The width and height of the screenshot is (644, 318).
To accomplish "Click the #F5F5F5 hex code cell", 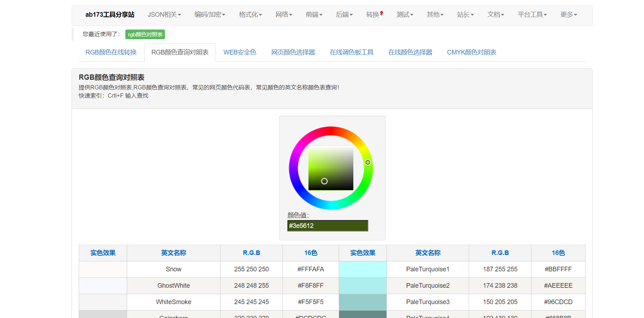I will pos(311,302).
